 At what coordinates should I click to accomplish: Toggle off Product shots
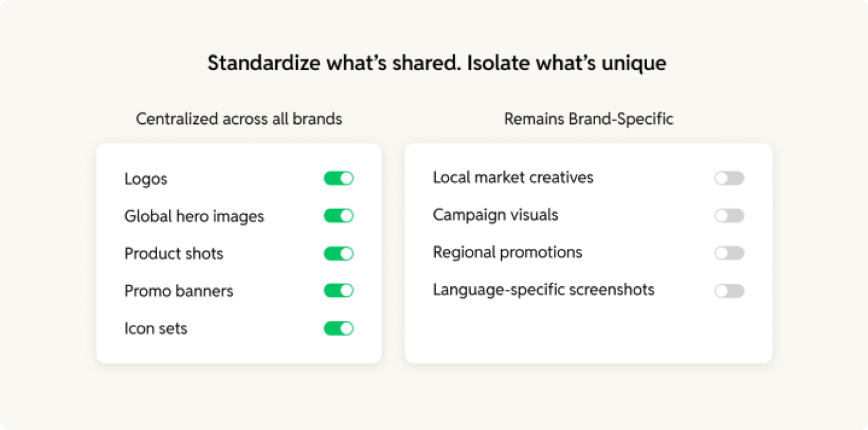339,254
